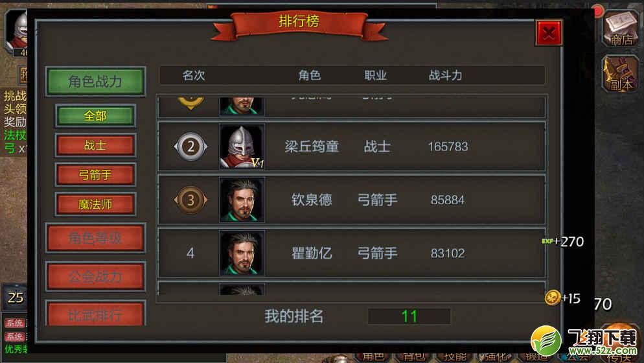Filter ranking by 全部 classes
The height and width of the screenshot is (363, 644).
pyautogui.click(x=95, y=116)
